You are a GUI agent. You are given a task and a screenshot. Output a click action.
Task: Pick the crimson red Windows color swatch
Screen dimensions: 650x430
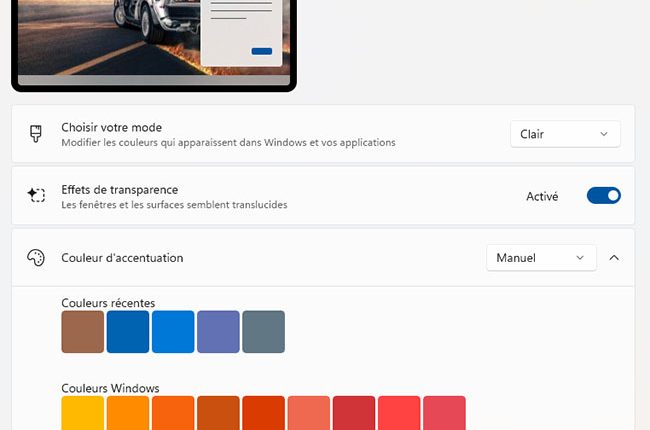354,413
